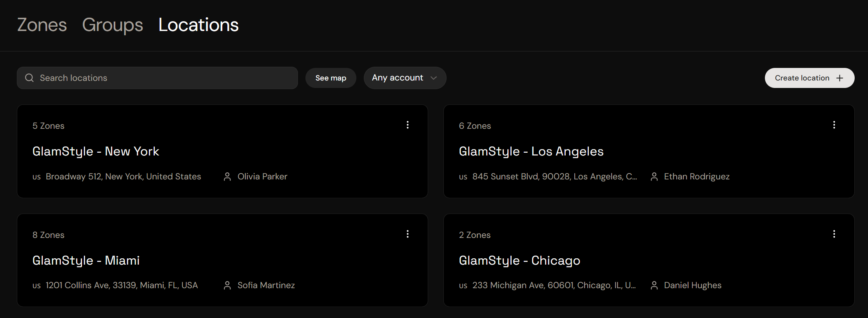
Task: Click the magnifier icon in search bar
Action: [29, 78]
